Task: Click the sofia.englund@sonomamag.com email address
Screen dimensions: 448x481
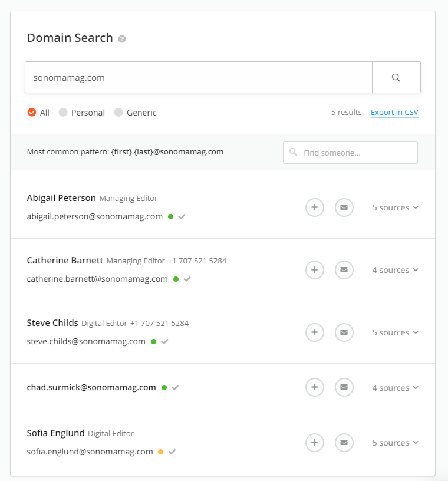Action: [x=90, y=452]
